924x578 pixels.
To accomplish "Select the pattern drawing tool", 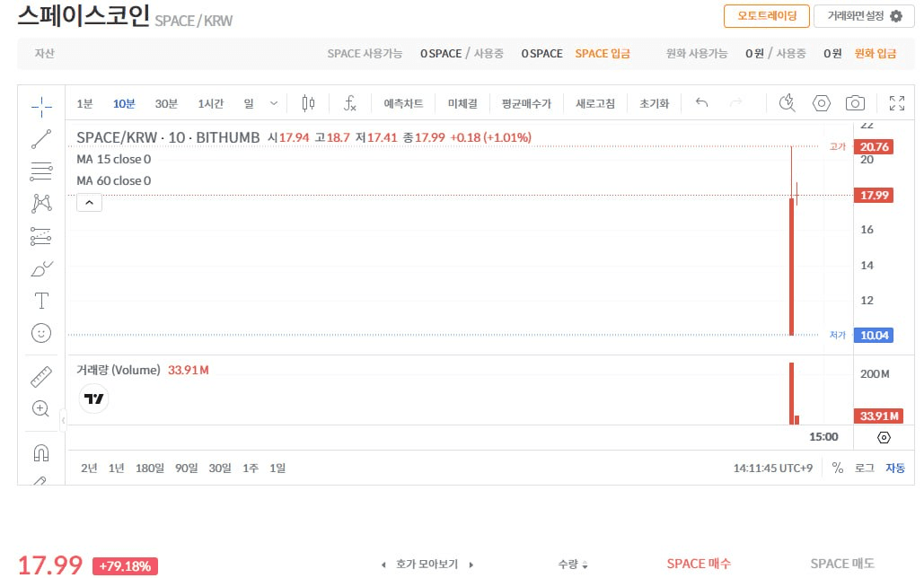I will (x=41, y=203).
